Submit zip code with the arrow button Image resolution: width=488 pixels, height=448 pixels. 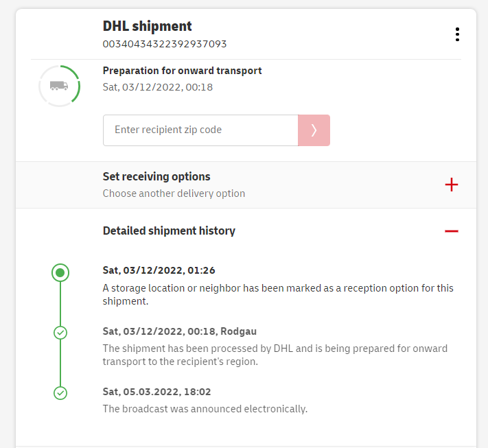point(314,130)
